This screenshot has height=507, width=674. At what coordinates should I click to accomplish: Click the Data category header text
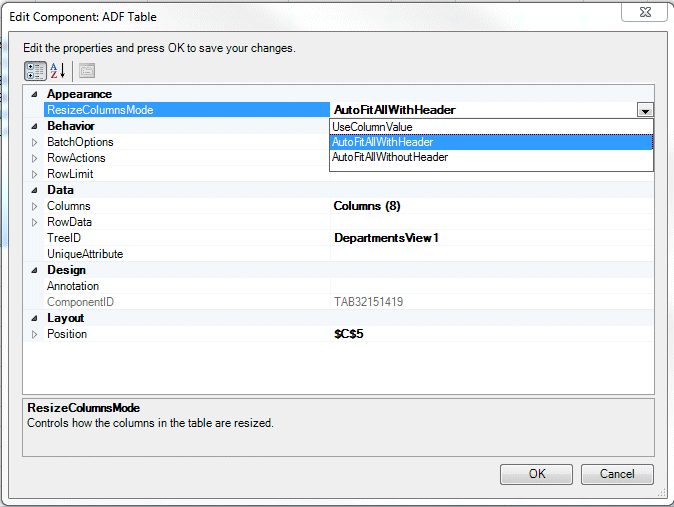(x=60, y=190)
